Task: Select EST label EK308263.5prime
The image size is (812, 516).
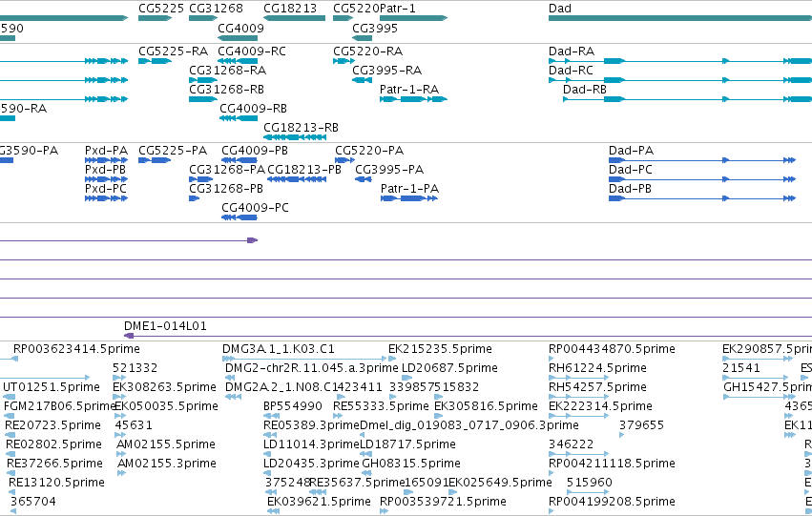Action: (165, 387)
